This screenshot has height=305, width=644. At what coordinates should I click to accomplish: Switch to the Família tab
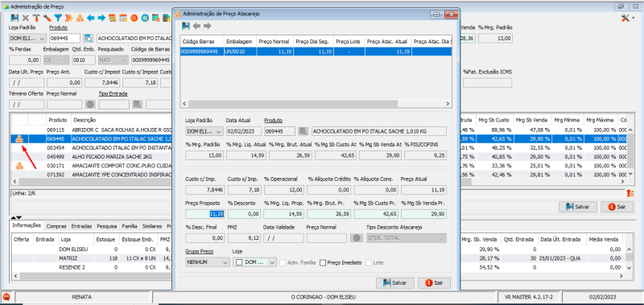[130, 226]
